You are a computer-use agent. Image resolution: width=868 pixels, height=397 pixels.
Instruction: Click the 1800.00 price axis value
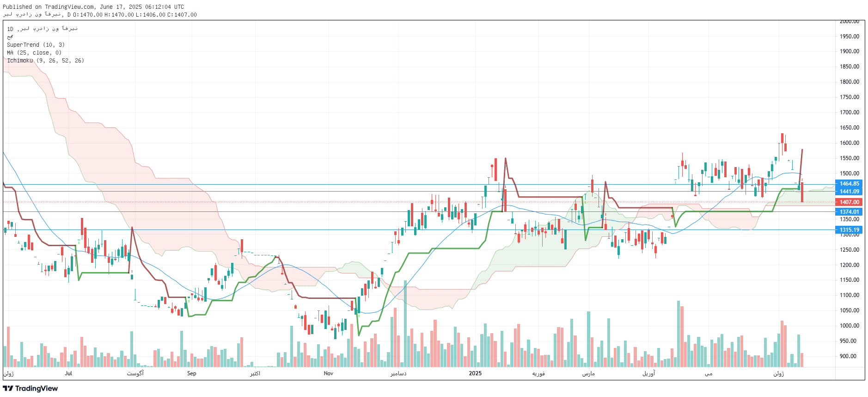pos(850,82)
